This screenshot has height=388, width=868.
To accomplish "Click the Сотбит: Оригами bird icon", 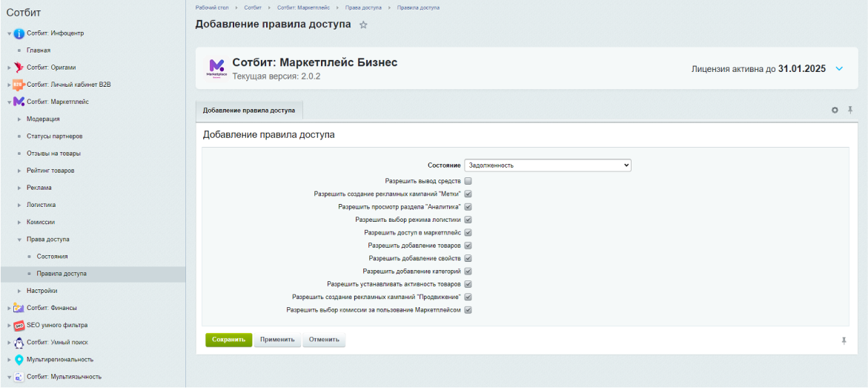I will [19, 68].
